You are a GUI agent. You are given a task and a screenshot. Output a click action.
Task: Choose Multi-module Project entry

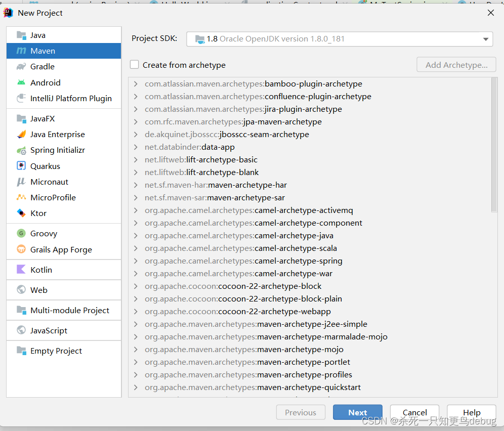(64, 310)
